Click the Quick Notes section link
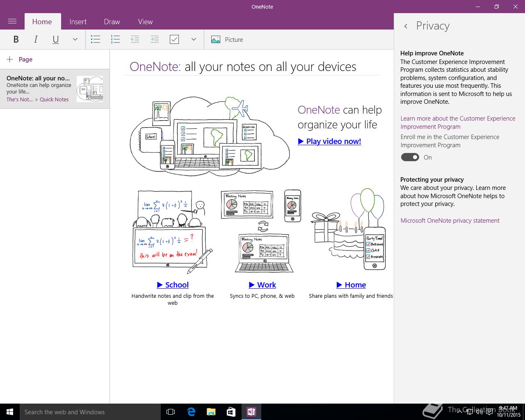Screen dimensions: 525x420 pos(54,100)
